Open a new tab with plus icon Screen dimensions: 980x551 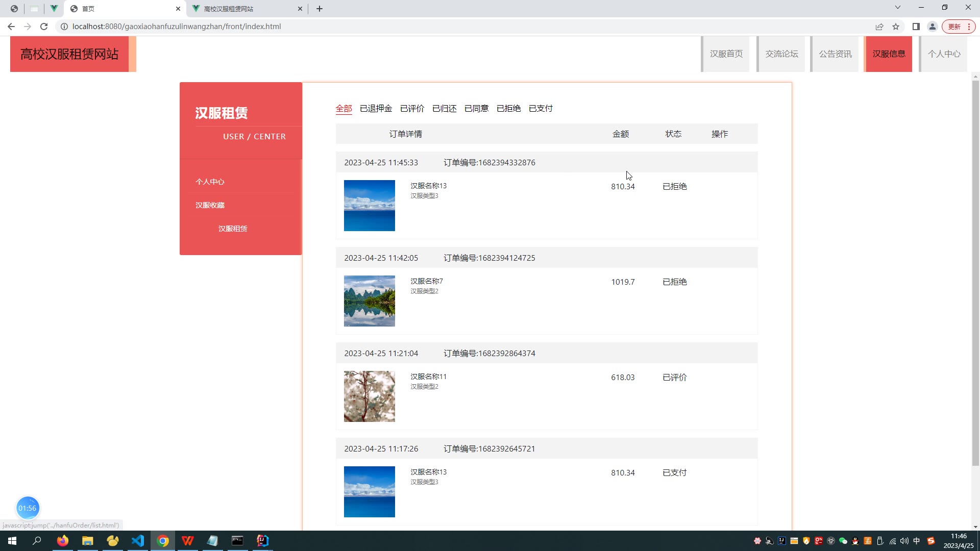[320, 9]
